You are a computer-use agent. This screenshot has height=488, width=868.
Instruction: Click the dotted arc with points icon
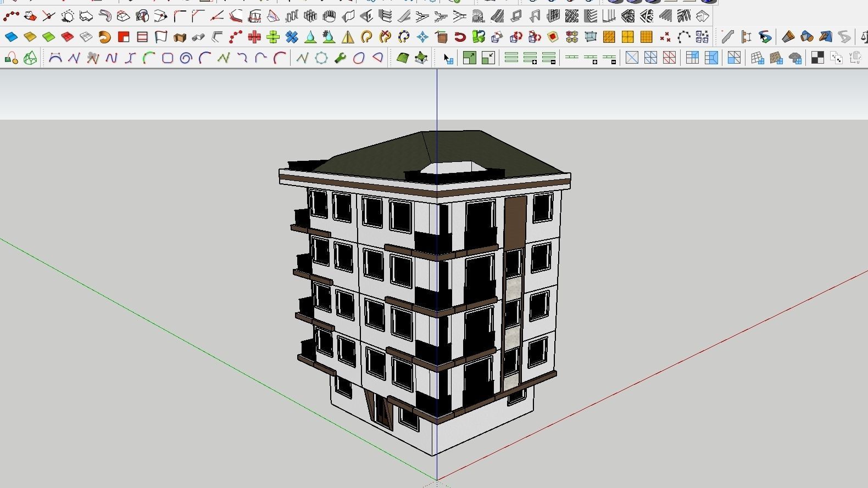[x=684, y=37]
